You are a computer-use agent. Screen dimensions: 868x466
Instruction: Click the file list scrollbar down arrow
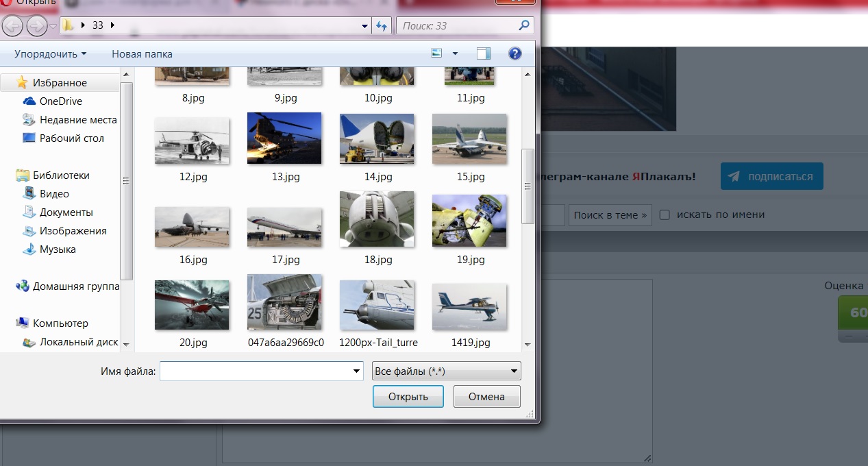point(528,344)
